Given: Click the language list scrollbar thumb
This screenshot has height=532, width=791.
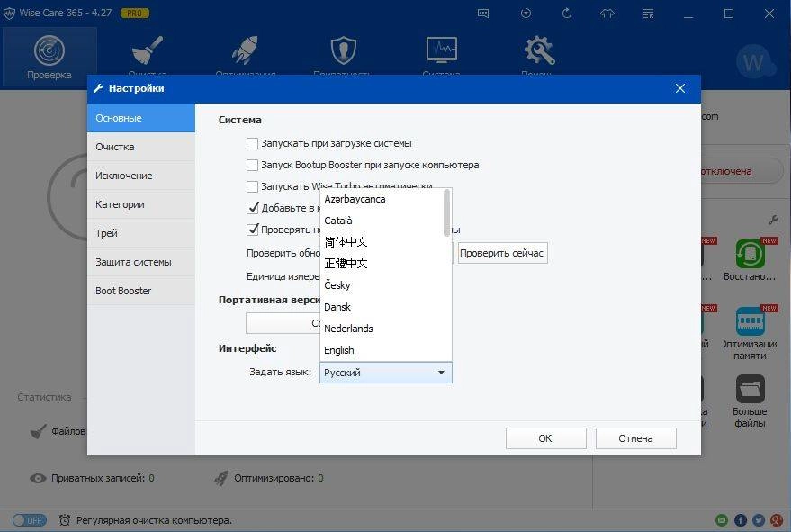Looking at the screenshot, I should 446,212.
